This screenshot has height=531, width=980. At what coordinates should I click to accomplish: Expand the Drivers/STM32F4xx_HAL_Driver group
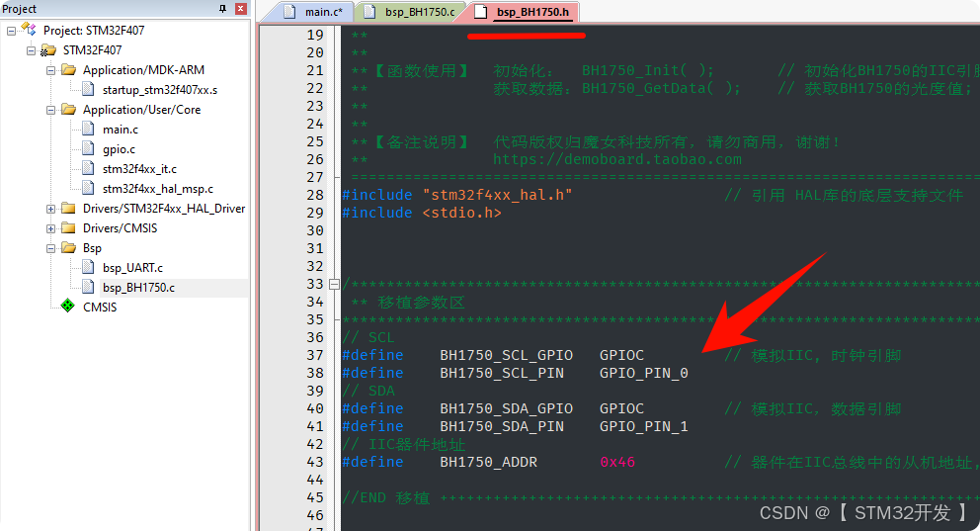51,209
